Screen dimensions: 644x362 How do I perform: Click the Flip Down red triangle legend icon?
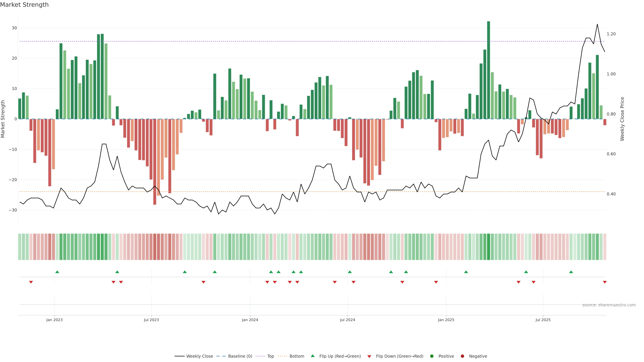369,356
